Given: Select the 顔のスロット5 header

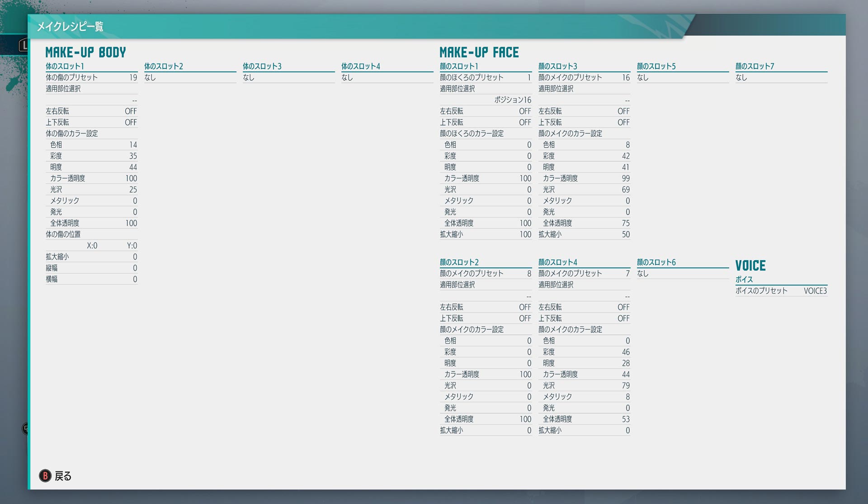Looking at the screenshot, I should point(656,67).
